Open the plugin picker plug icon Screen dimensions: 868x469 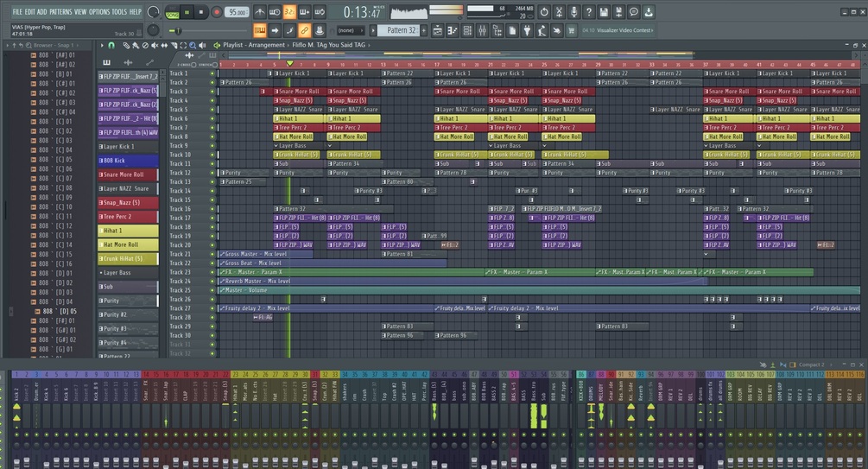tap(527, 30)
